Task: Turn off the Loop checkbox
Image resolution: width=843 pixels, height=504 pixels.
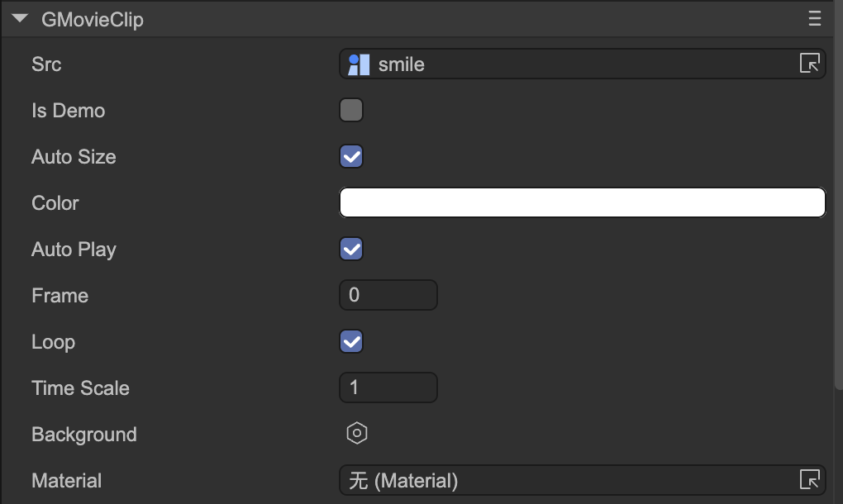Action: [x=351, y=342]
